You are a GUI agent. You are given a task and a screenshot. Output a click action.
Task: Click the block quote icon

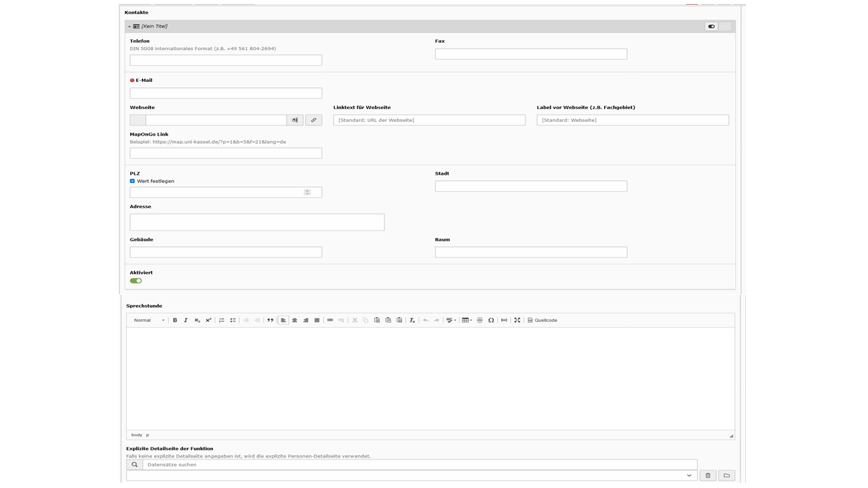coord(270,320)
